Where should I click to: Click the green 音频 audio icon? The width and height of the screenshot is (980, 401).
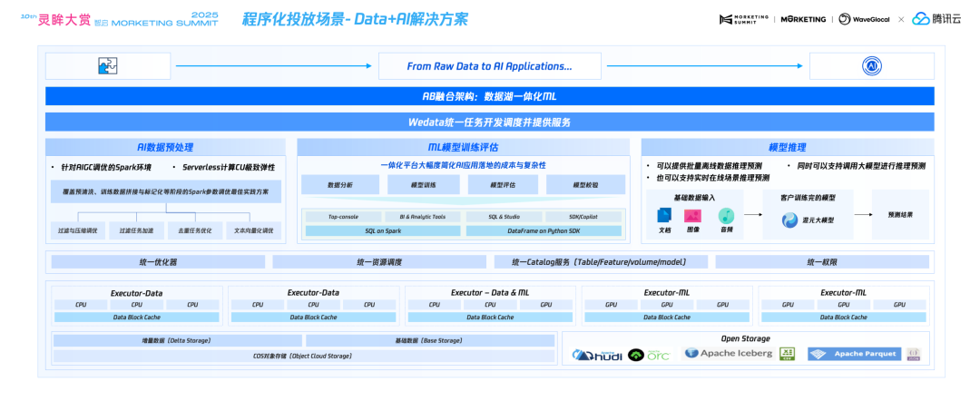pos(725,215)
